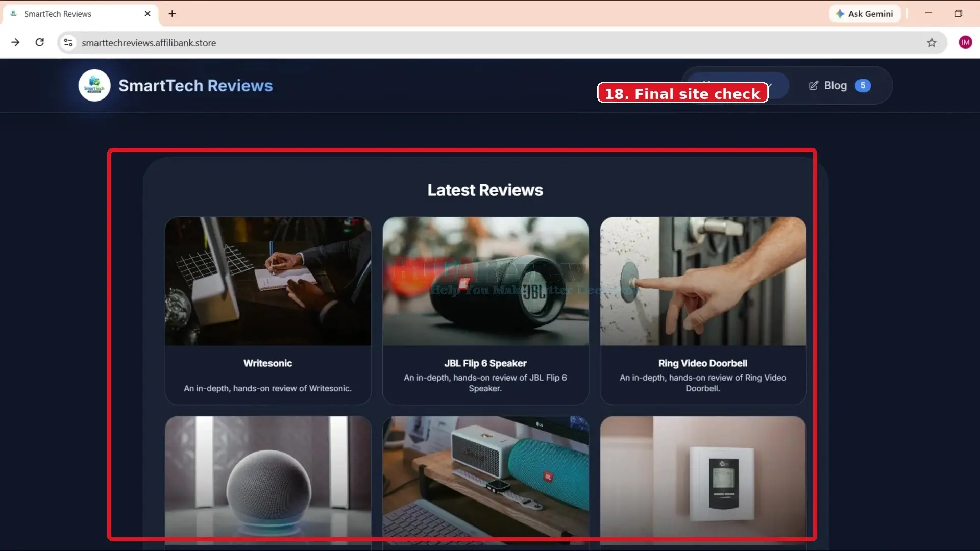980x551 pixels.
Task: Click the Ask Gemini button
Action: [865, 14]
